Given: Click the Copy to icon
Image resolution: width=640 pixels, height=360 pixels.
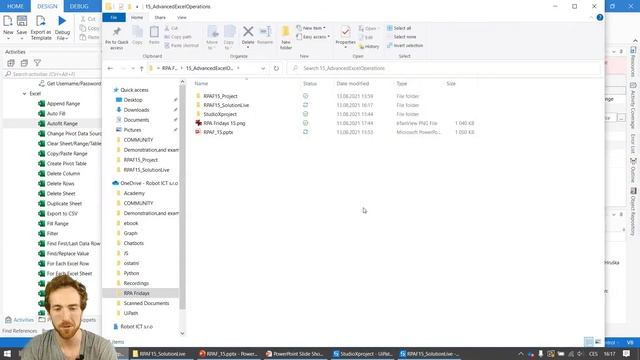Looking at the screenshot, I should pyautogui.click(x=229, y=38).
